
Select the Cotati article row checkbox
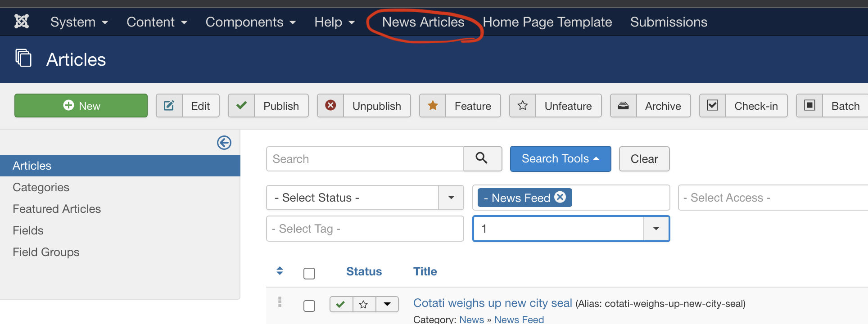click(309, 306)
